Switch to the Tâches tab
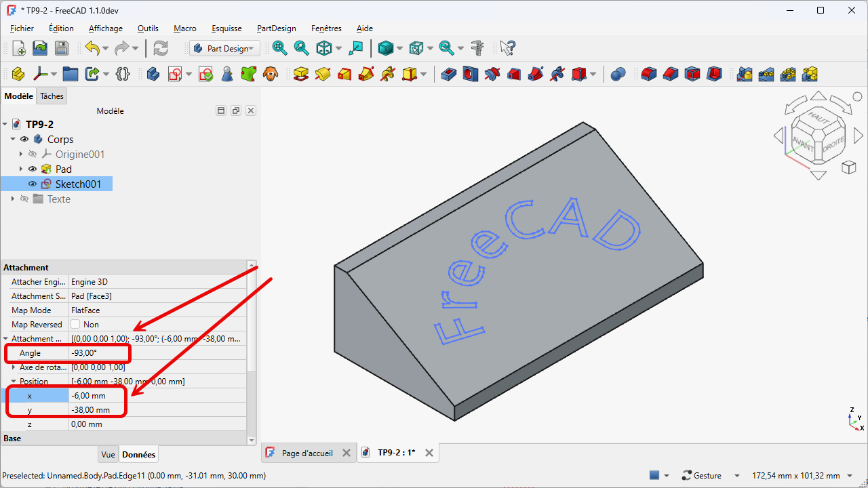This screenshot has width=868, height=488. coord(52,96)
